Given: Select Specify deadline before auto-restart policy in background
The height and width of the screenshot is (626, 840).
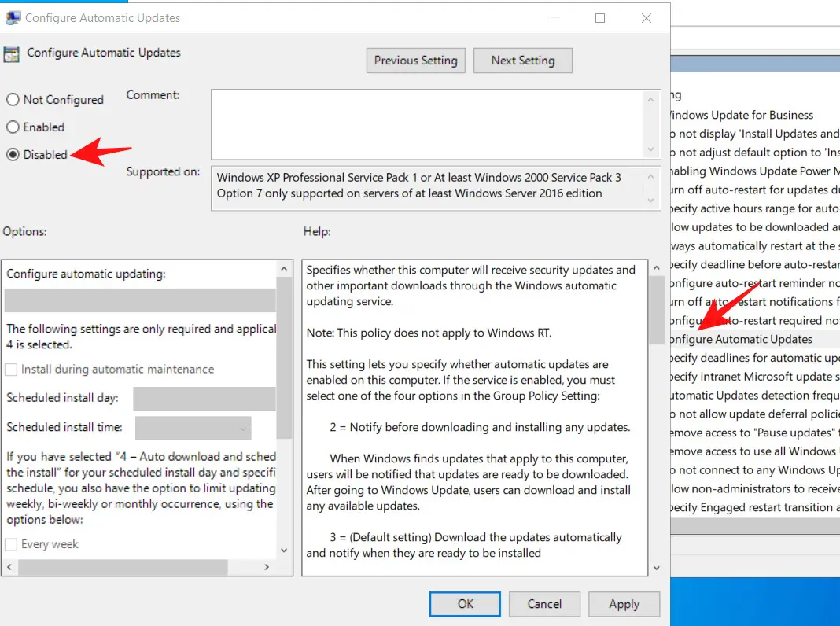Looking at the screenshot, I should pos(755,265).
